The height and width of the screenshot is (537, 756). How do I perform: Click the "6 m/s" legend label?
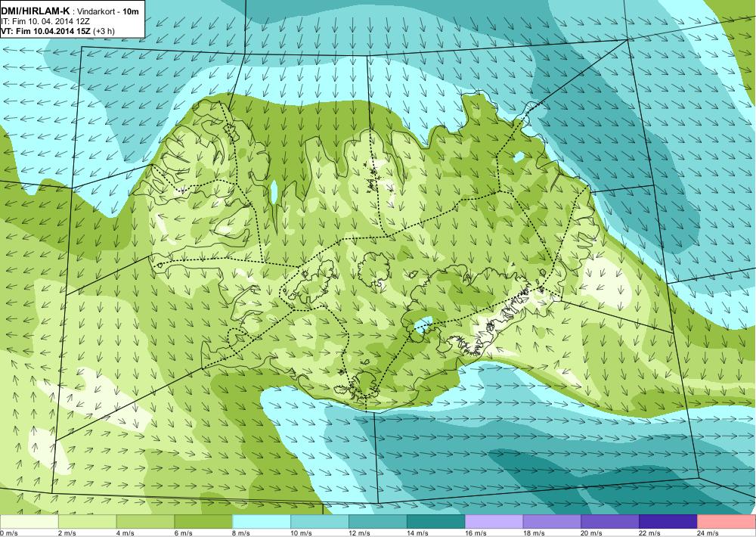tap(184, 533)
